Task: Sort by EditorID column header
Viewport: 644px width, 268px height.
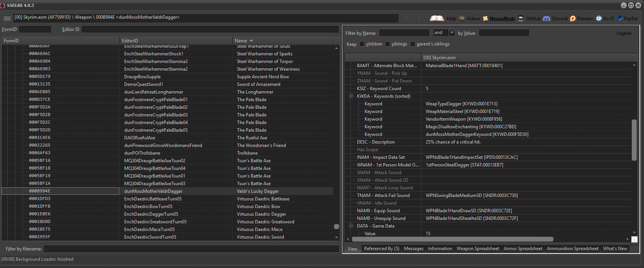Action: click(x=176, y=41)
